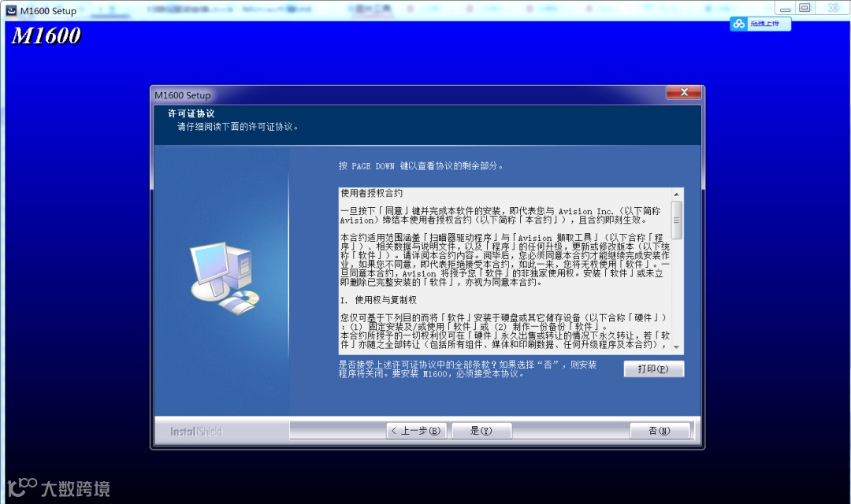This screenshot has width=851, height=504.
Task: Click the 否(N) button to decline
Action: (x=660, y=431)
